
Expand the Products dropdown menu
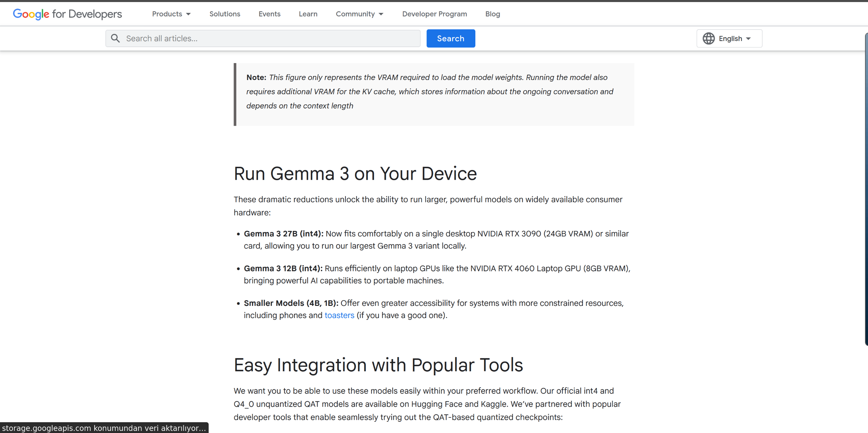pyautogui.click(x=171, y=14)
